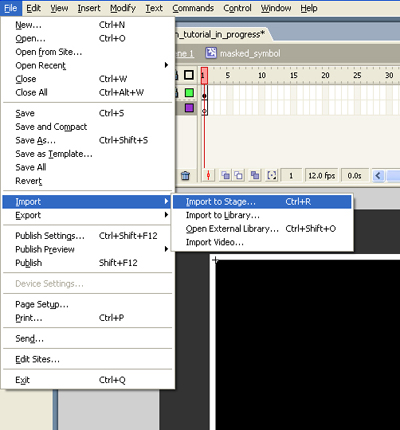
Task: Click the playhead at frame 1
Action: click(x=204, y=75)
